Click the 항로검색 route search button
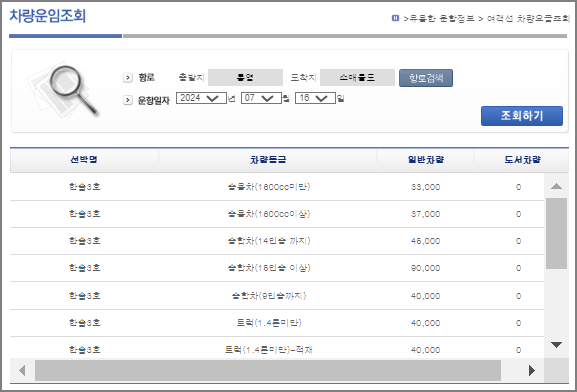The image size is (577, 392). tap(426, 78)
